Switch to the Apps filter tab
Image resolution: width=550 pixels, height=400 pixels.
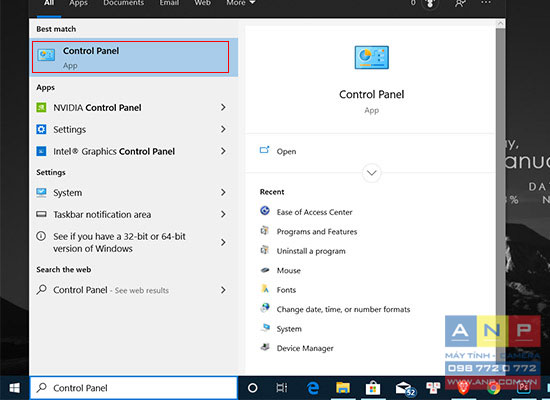tap(78, 3)
